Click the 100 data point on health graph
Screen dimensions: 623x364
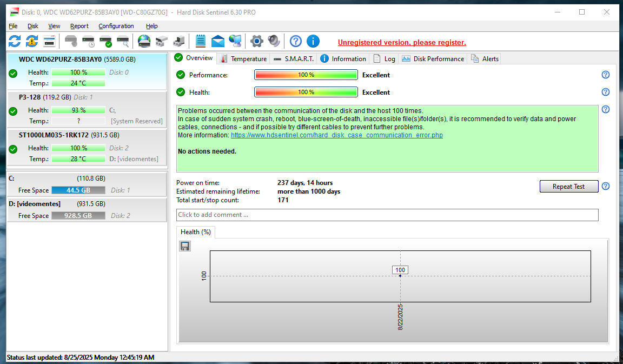point(400,275)
